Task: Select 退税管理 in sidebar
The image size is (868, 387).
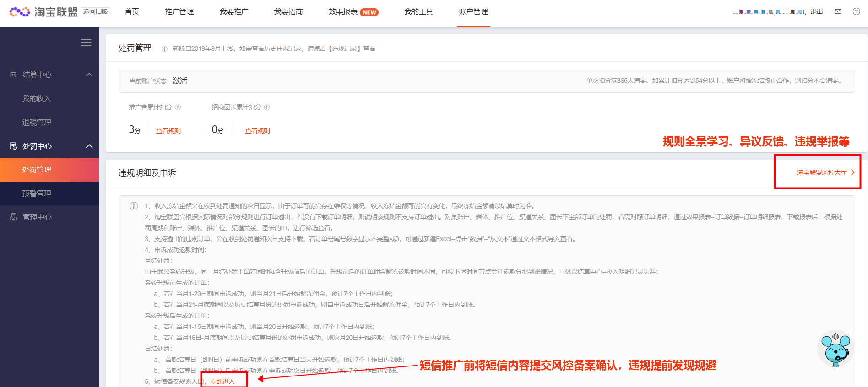Action: click(37, 122)
